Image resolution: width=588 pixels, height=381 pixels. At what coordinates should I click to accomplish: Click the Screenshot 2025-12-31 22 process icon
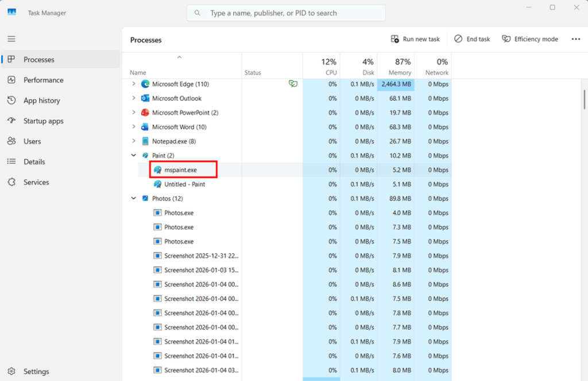click(x=157, y=256)
